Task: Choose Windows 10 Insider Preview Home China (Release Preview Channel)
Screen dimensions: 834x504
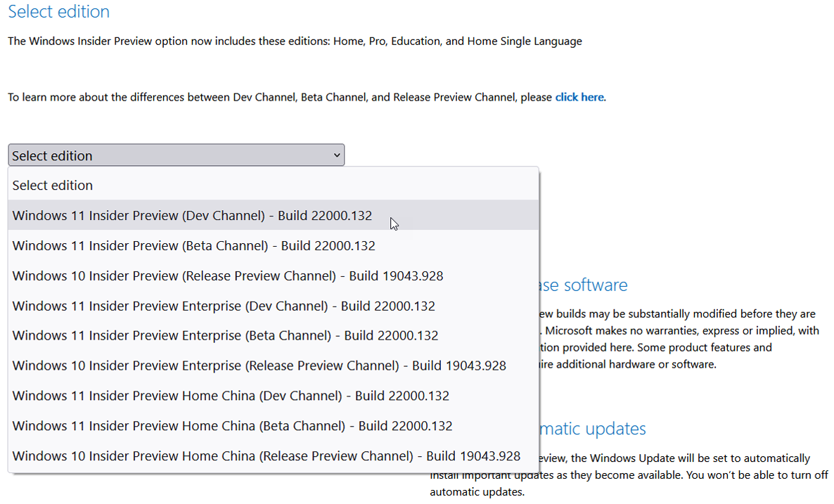Action: pyautogui.click(x=274, y=455)
